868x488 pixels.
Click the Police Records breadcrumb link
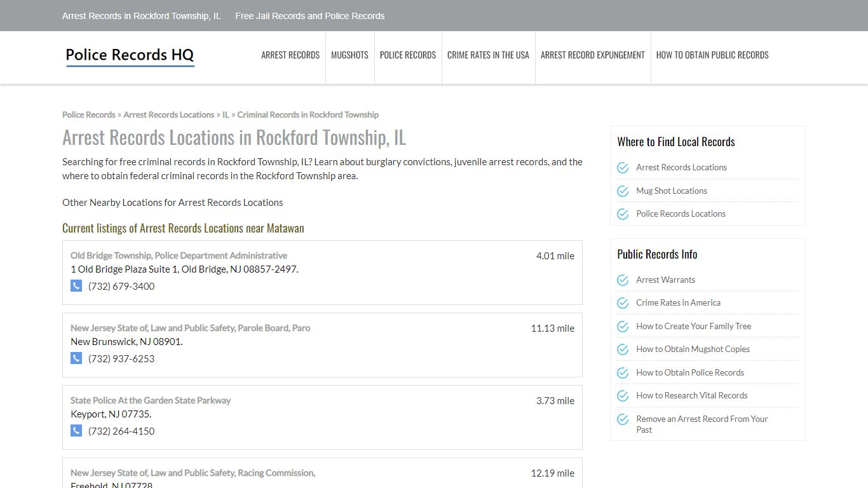pos(89,115)
